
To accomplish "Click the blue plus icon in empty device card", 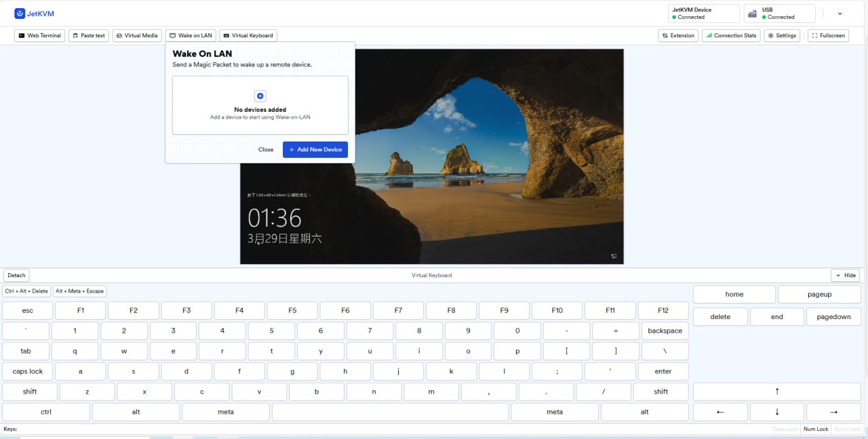I will click(x=260, y=97).
